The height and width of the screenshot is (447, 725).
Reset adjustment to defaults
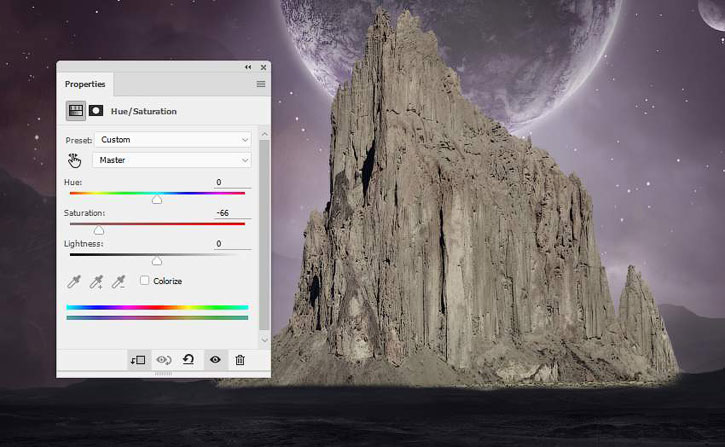click(x=188, y=360)
